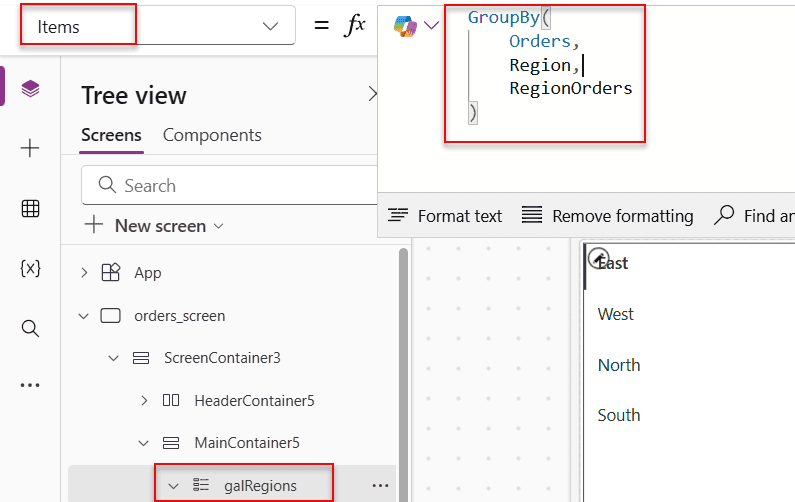Collapse the ScreenContainer3 node
This screenshot has width=795, height=502.
point(114,358)
